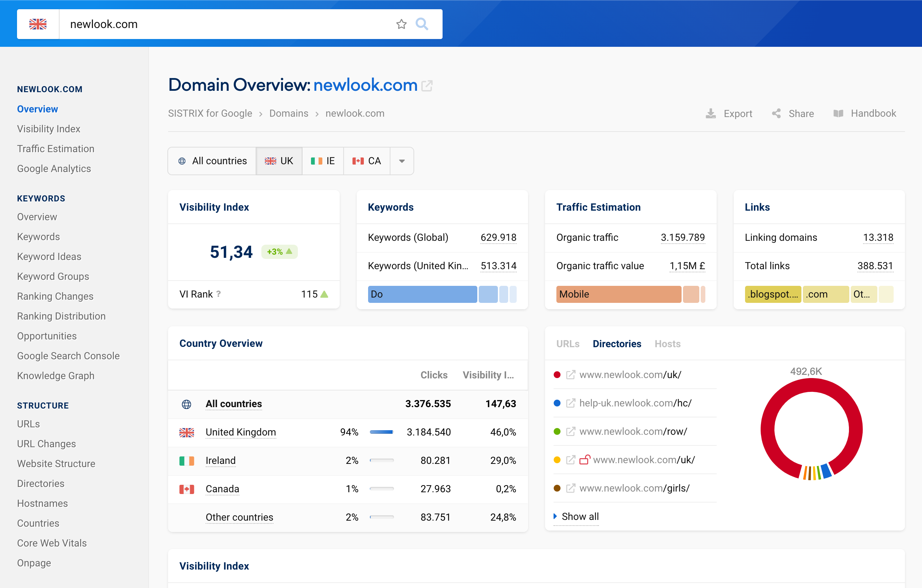
Task: Click the .com link TLD segment
Action: (826, 294)
